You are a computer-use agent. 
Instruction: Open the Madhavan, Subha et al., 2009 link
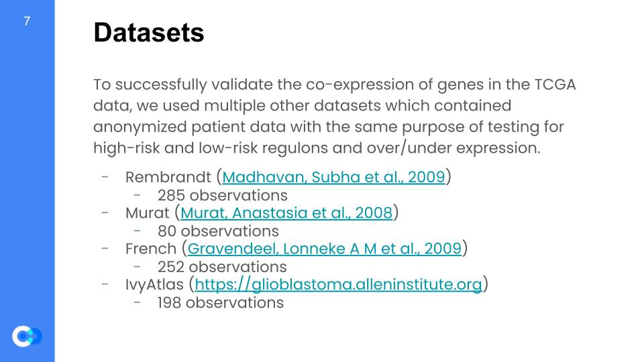tap(333, 178)
